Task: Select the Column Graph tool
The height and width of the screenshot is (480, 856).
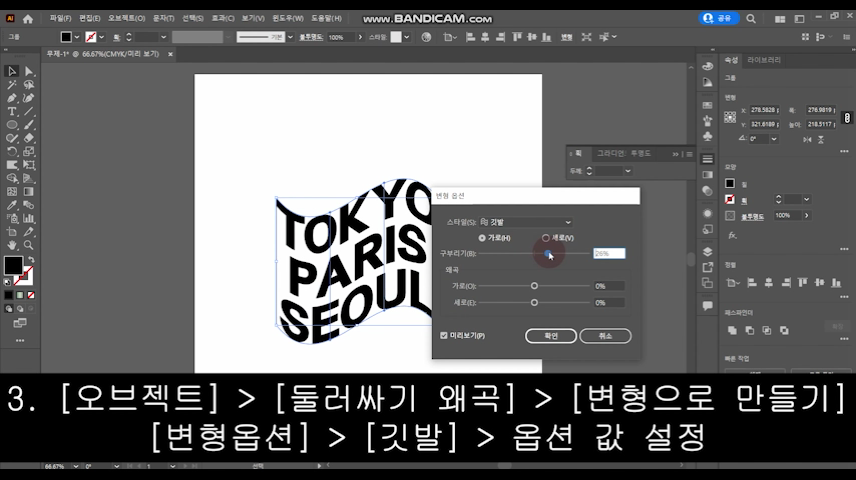Action: (29, 218)
